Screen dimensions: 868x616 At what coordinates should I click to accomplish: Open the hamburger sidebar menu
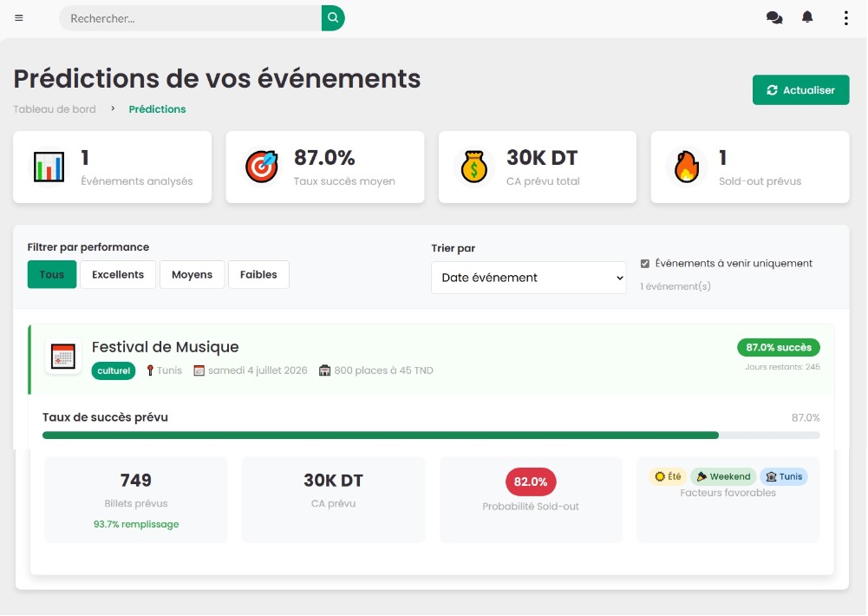[19, 17]
